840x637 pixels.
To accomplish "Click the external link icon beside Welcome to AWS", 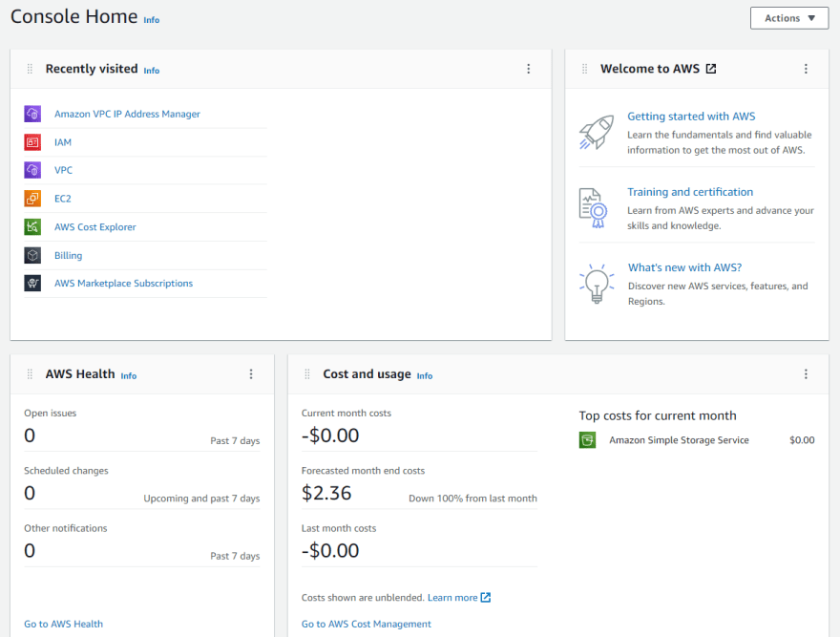I will click(711, 69).
